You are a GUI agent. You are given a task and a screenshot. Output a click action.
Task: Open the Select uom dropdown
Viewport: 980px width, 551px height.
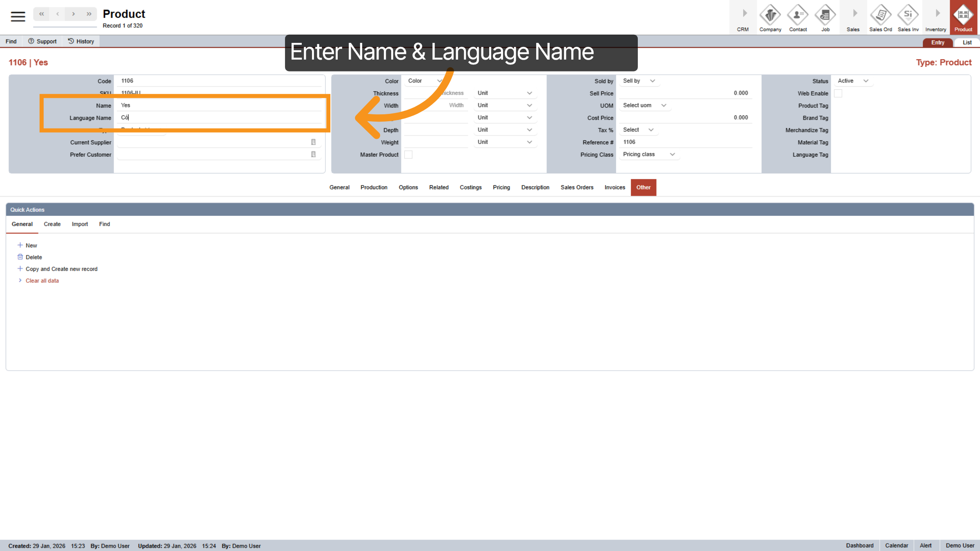644,105
